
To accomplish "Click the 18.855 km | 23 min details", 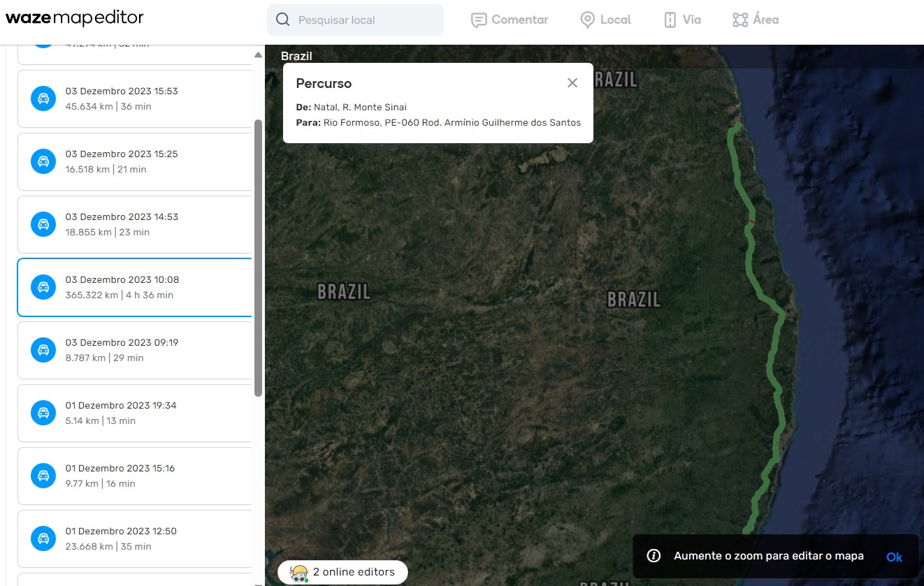I will pyautogui.click(x=108, y=233).
